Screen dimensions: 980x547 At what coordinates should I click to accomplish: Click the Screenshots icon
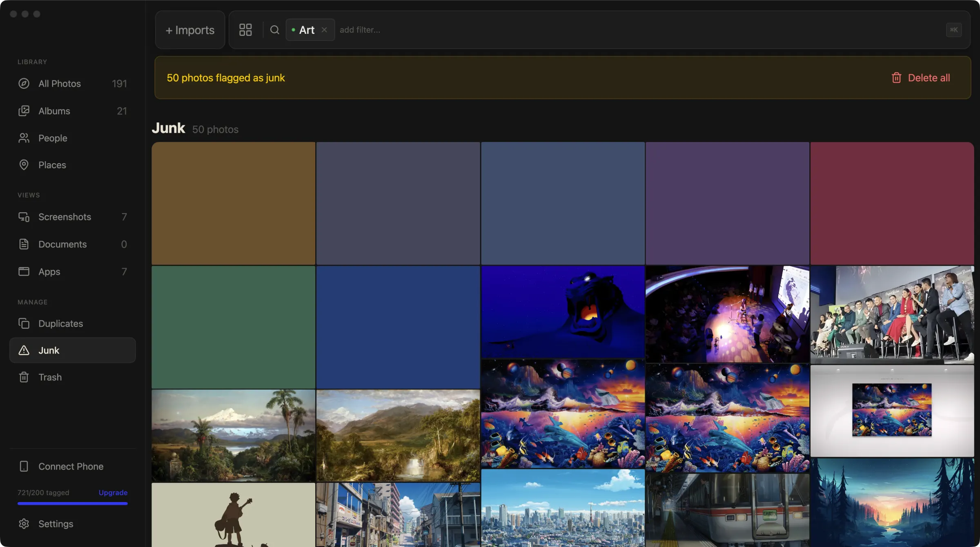pyautogui.click(x=24, y=217)
